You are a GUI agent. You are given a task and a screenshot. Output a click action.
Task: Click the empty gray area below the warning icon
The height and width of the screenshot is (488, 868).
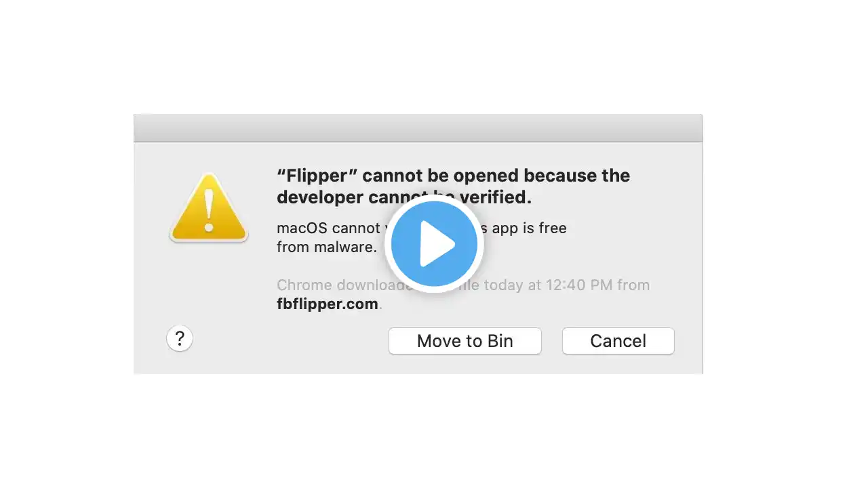tap(209, 285)
